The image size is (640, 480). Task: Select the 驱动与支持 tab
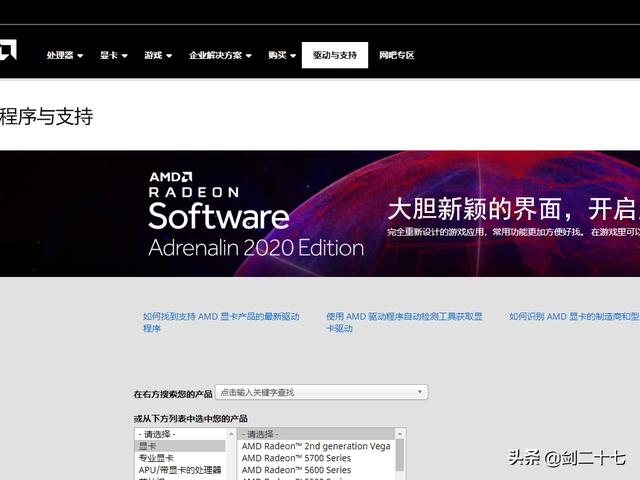click(334, 55)
